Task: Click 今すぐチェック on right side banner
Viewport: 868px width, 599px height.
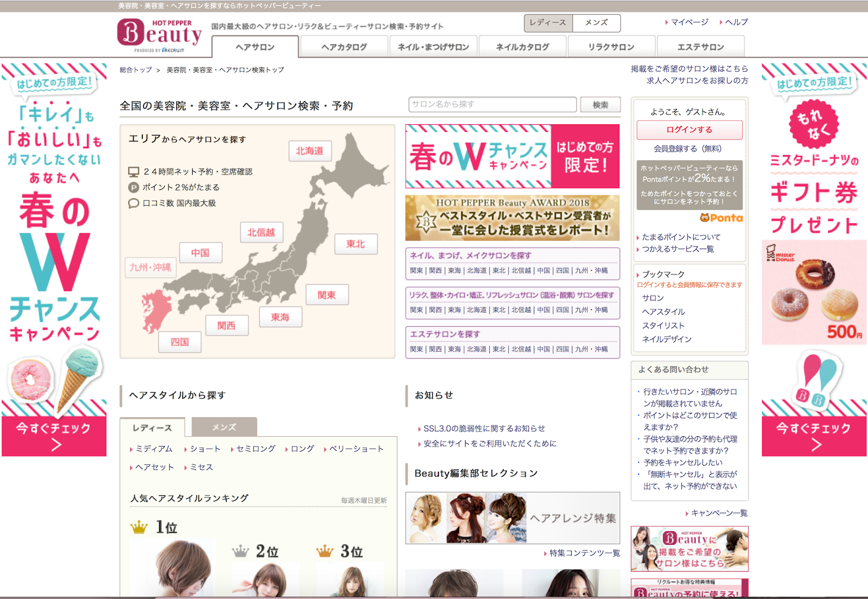Action: point(814,436)
